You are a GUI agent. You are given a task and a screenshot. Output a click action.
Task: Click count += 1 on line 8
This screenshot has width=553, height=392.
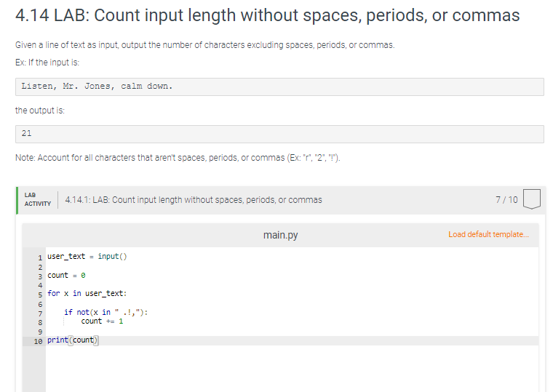102,321
